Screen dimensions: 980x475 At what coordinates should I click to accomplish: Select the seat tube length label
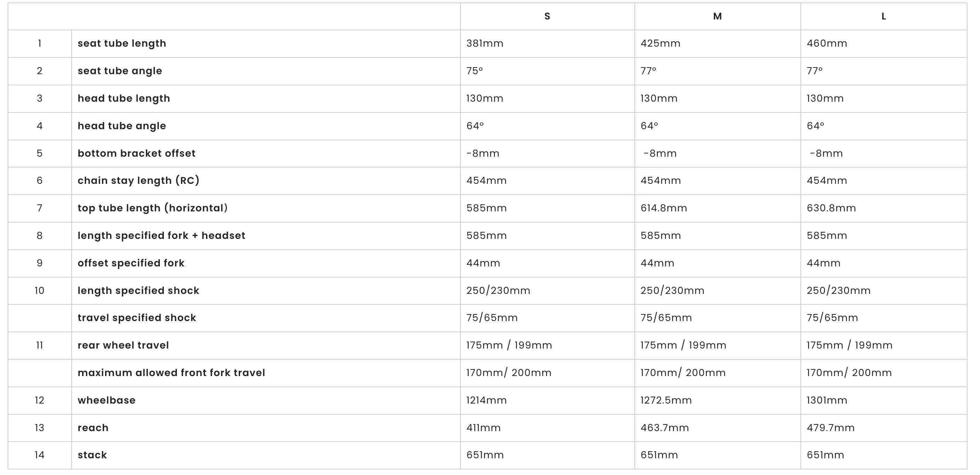click(122, 44)
